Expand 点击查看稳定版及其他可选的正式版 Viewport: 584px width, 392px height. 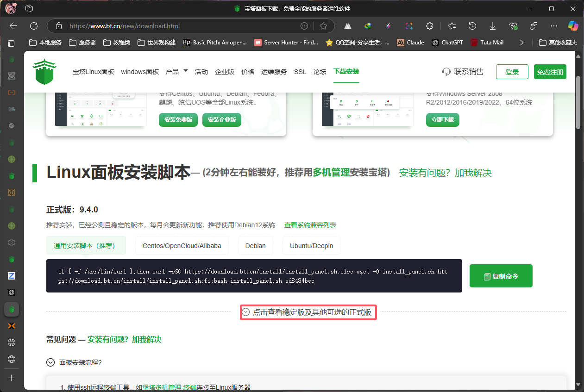point(308,312)
